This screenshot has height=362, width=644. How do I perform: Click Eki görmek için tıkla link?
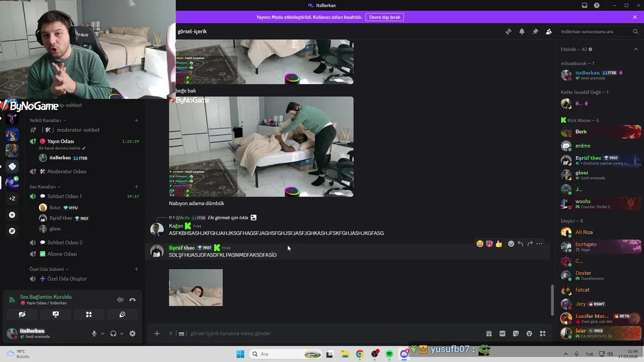pyautogui.click(x=228, y=218)
